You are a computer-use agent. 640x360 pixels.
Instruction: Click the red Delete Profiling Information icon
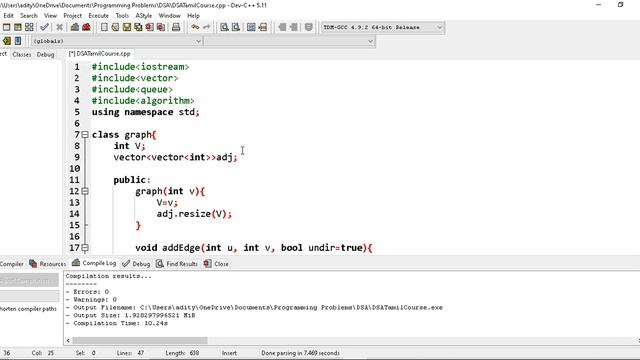click(86, 27)
